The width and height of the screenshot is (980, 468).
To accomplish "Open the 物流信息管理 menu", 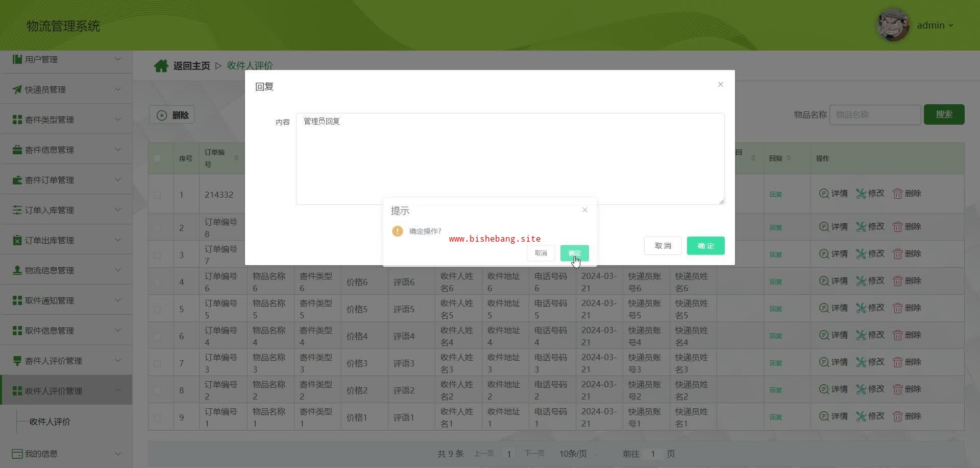I will point(66,270).
